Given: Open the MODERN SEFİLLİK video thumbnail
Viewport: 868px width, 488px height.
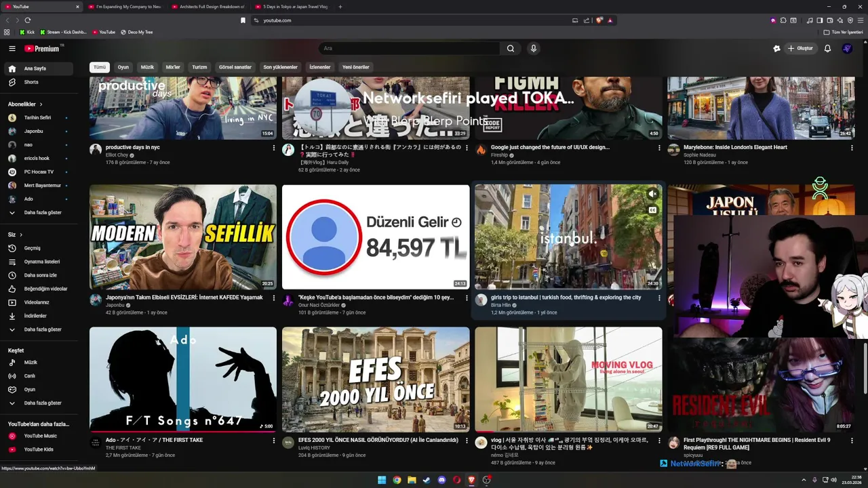Looking at the screenshot, I should tap(183, 237).
